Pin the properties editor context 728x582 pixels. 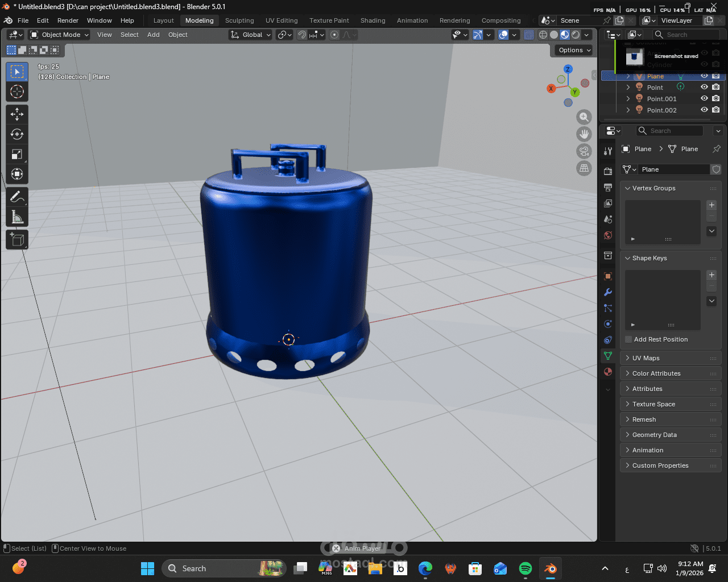click(717, 149)
